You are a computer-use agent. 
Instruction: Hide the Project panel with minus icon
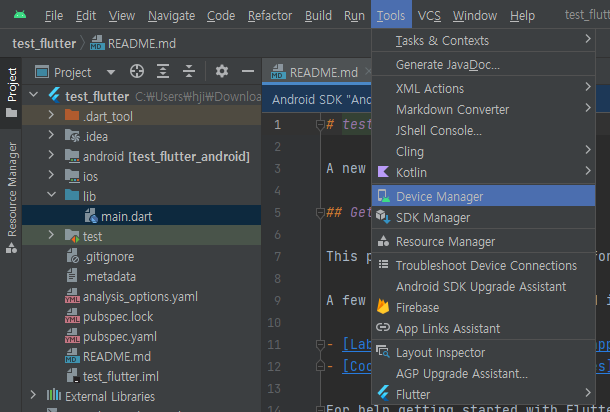(x=248, y=72)
